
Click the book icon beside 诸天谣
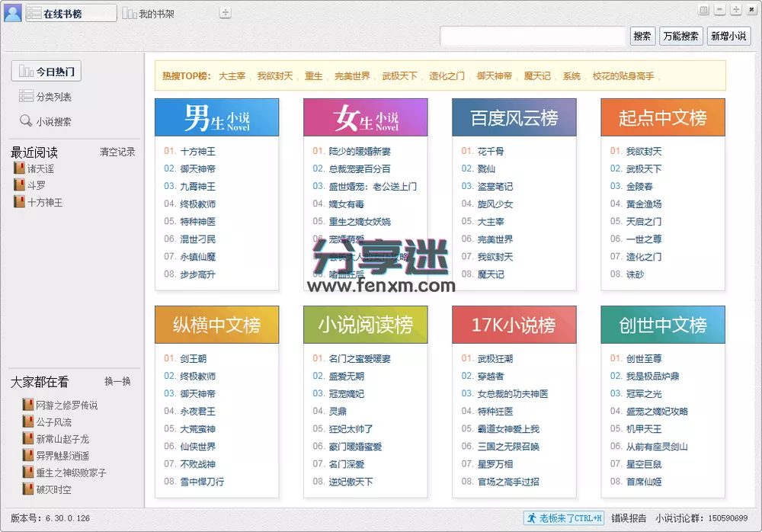pos(21,168)
